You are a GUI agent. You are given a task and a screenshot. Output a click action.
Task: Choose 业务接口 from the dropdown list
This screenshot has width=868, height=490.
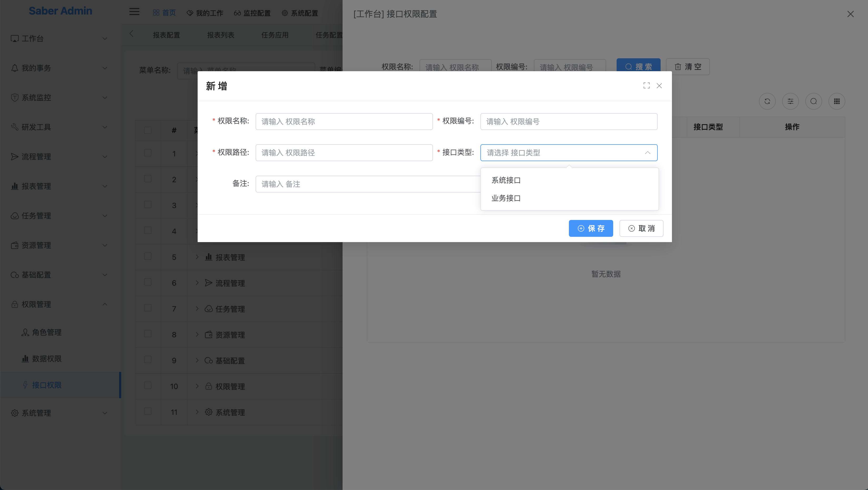click(569, 198)
